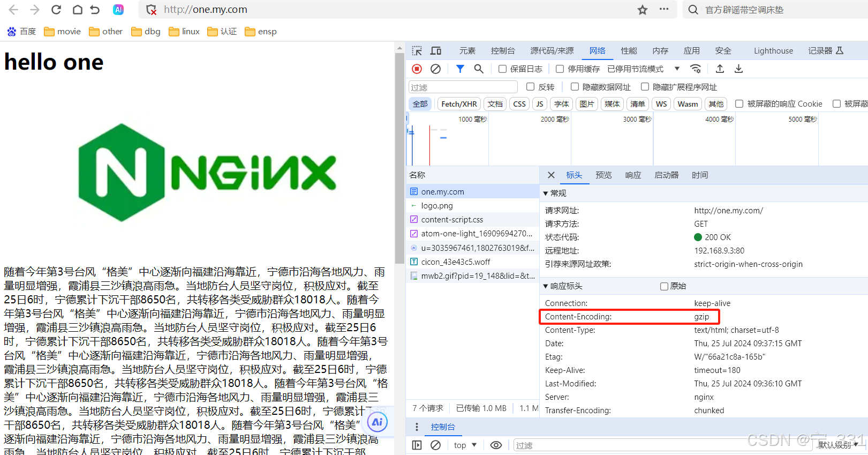The image size is (868, 455).
Task: Open console drawer three-dot menu
Action: tap(417, 427)
